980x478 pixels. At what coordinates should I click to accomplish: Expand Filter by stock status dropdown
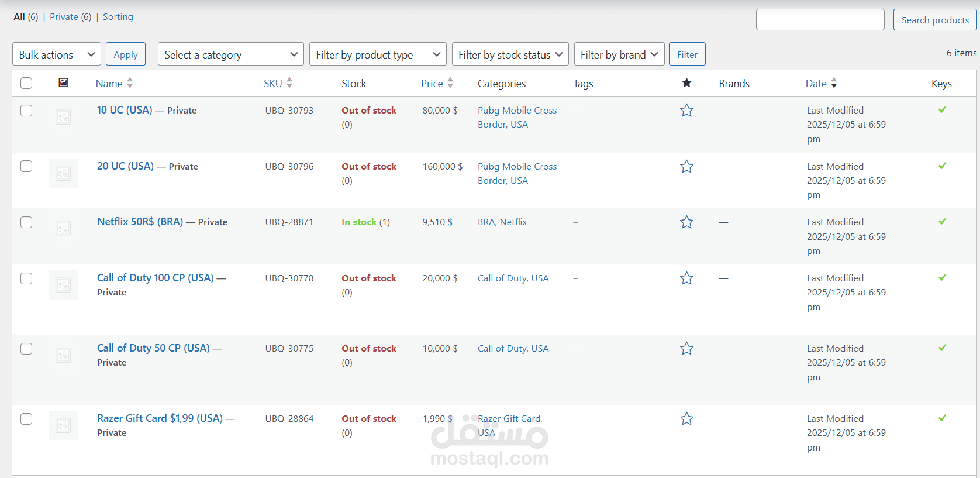(510, 54)
